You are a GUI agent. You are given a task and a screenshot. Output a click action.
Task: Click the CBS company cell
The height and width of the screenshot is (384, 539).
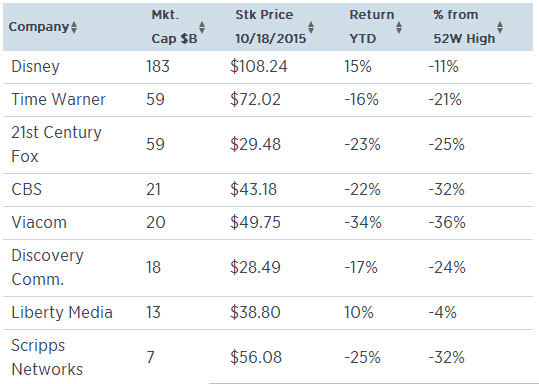(x=26, y=189)
